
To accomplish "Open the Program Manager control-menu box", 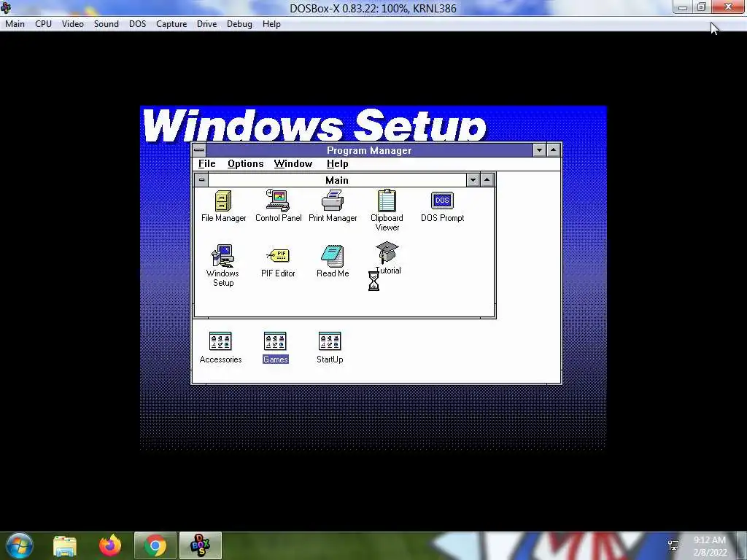I will pyautogui.click(x=199, y=150).
